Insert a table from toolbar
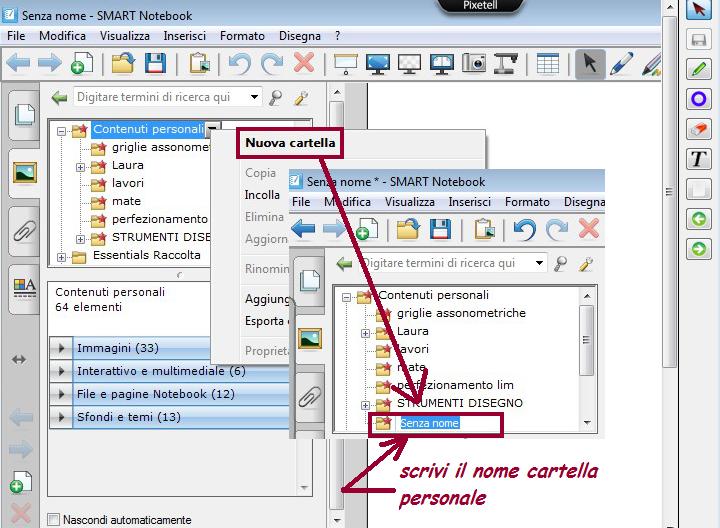 [x=547, y=64]
